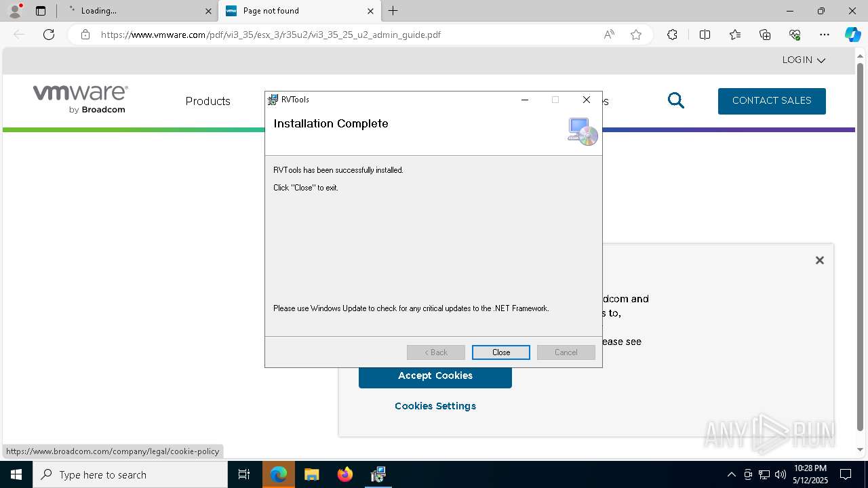Refresh the page in Edge

[x=49, y=35]
